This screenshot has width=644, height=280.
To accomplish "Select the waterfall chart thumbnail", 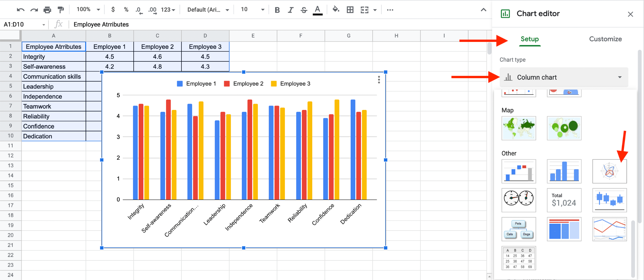I will pos(519,171).
